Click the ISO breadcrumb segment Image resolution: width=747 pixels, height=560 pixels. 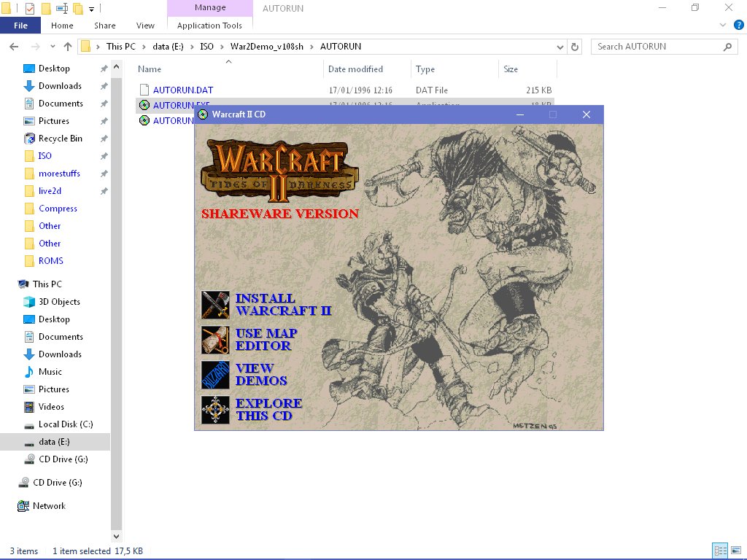206,47
